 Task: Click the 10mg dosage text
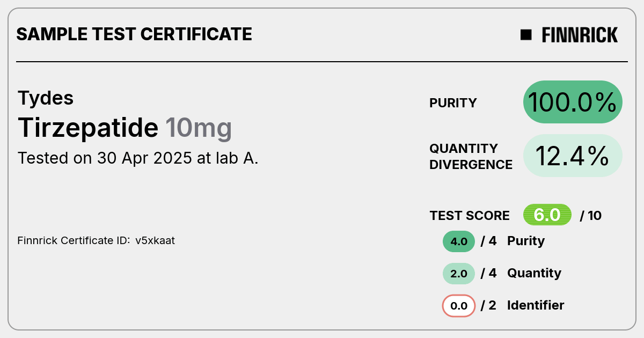pos(199,128)
